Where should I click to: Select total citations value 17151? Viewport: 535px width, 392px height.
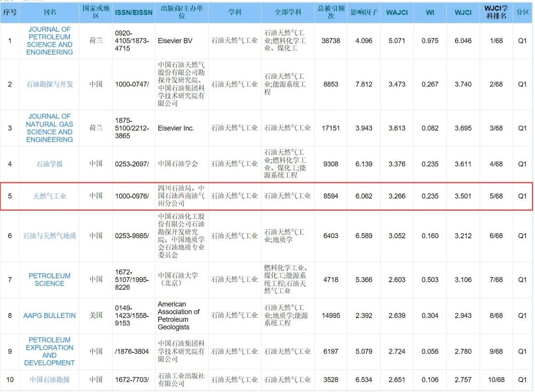[x=331, y=128]
